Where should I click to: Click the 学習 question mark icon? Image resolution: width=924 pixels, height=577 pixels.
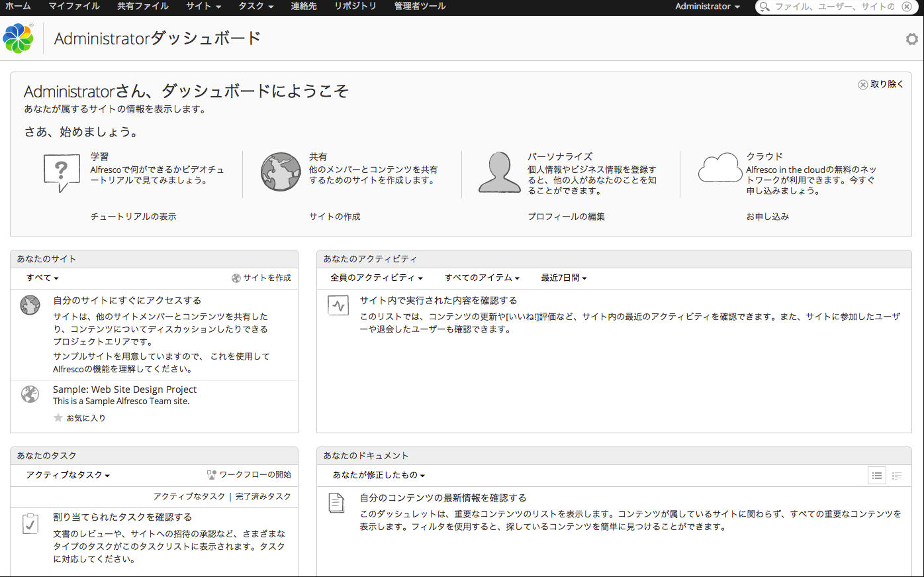(62, 172)
